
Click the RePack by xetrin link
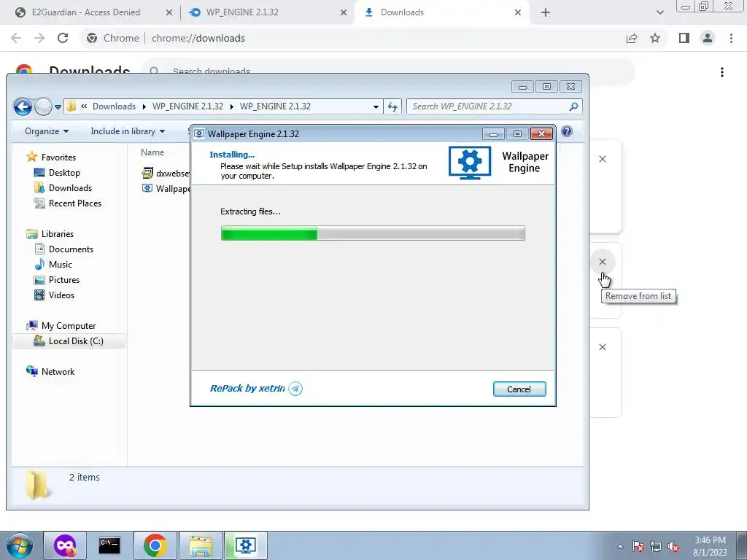click(x=247, y=389)
